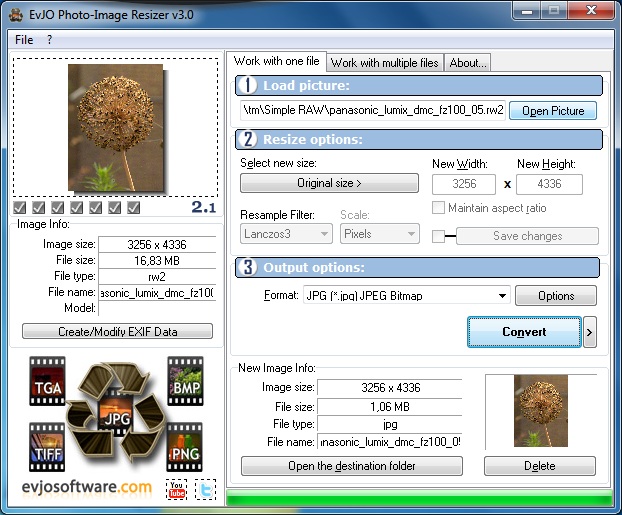Viewport: 622px width, 515px height.
Task: Click the PNG format film icon
Action: (185, 447)
